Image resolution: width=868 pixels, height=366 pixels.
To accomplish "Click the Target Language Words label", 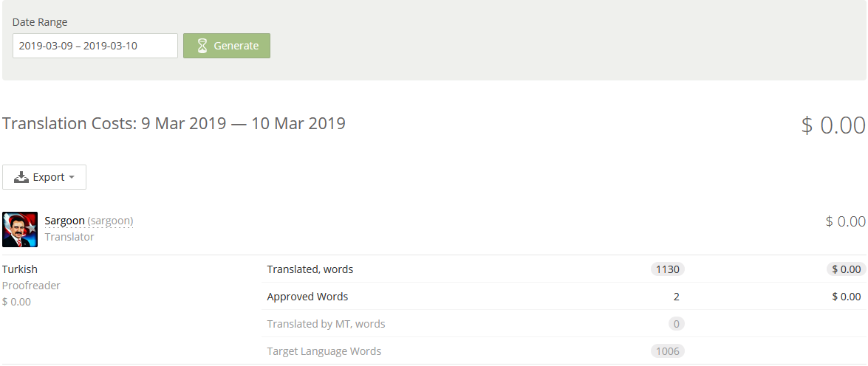I will point(324,351).
